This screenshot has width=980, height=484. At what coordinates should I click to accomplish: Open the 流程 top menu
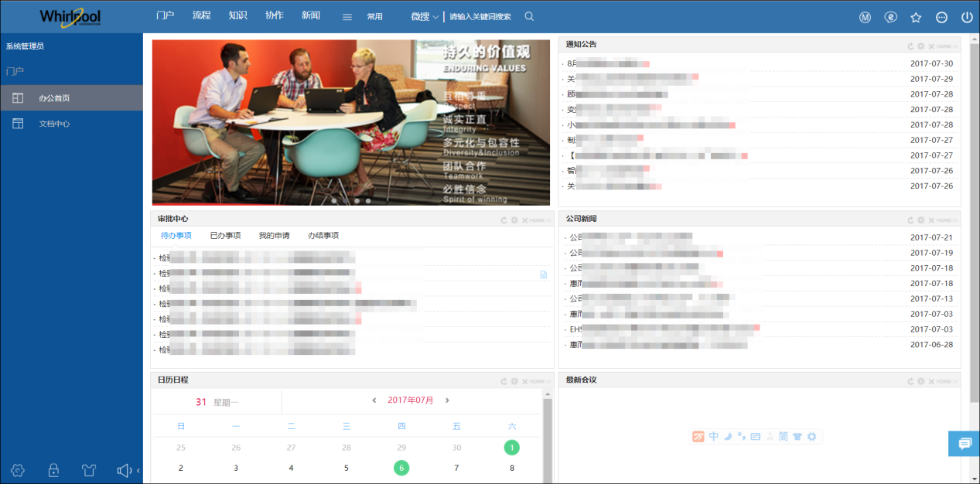[x=201, y=15]
